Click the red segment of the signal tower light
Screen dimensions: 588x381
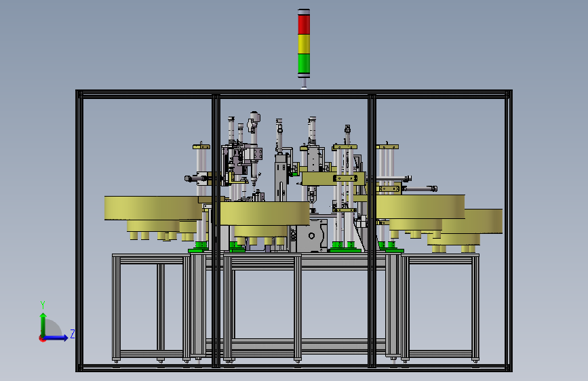tap(304, 24)
